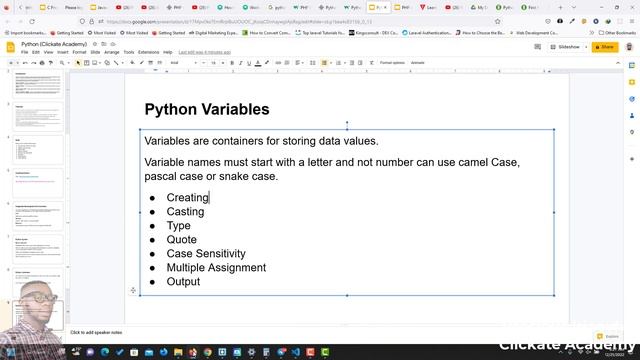Open the Edit menu
The image size is (640, 360).
click(x=36, y=52)
